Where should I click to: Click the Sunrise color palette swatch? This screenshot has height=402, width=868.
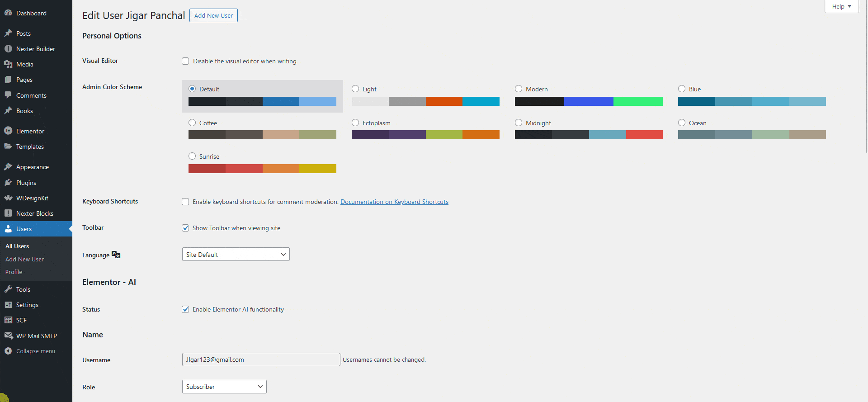point(262,169)
